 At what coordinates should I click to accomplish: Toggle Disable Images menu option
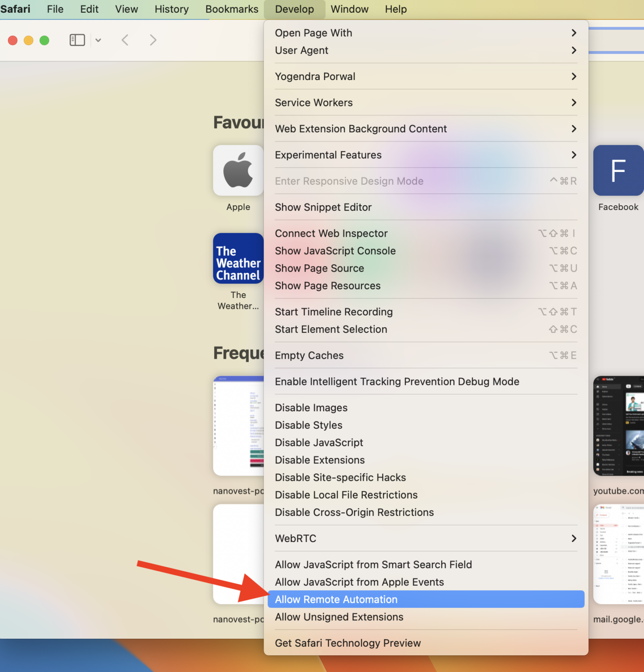coord(311,408)
